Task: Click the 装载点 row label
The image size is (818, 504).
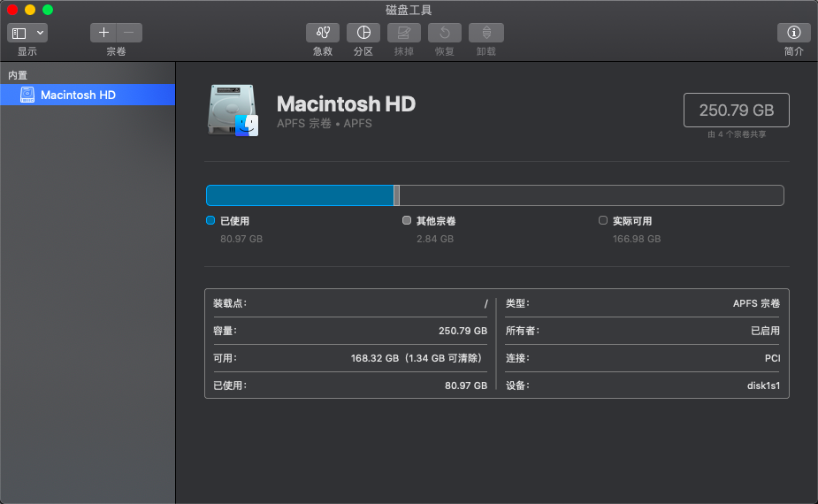Action: coord(230,303)
